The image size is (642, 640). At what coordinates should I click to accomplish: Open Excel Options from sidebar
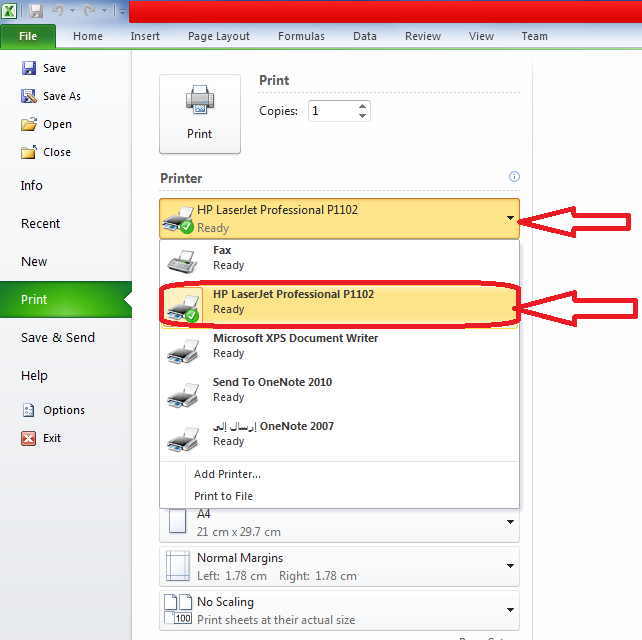point(53,410)
